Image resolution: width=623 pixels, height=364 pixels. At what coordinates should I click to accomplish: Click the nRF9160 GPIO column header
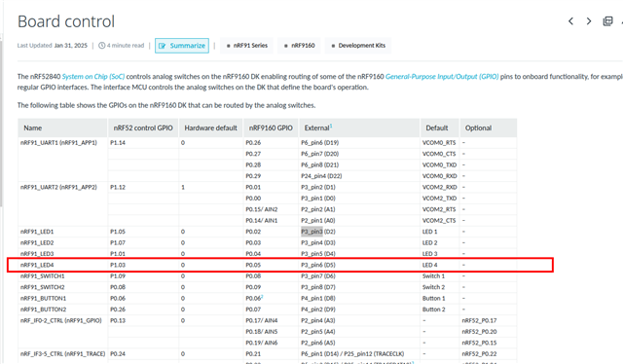pos(271,127)
